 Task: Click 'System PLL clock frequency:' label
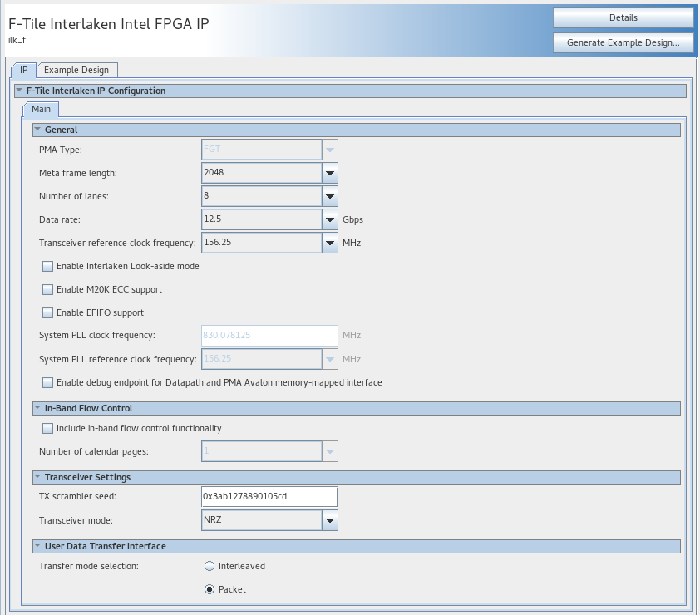coord(97,335)
